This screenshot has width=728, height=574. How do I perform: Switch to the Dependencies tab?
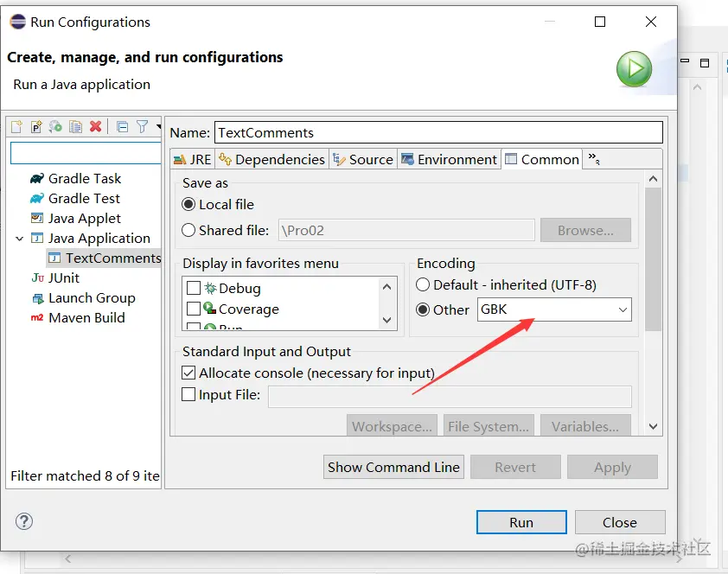pos(271,159)
